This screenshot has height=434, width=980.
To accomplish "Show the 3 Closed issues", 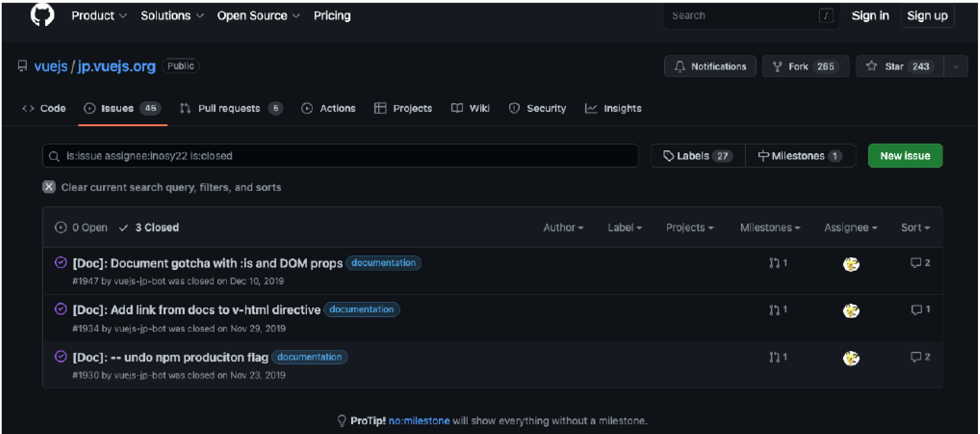I will pos(149,228).
